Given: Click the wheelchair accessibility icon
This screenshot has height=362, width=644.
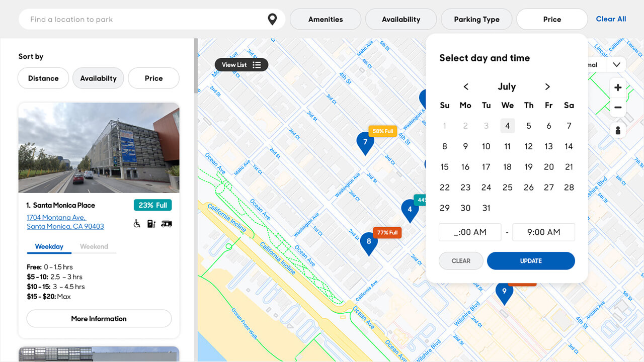Looking at the screenshot, I should (137, 224).
